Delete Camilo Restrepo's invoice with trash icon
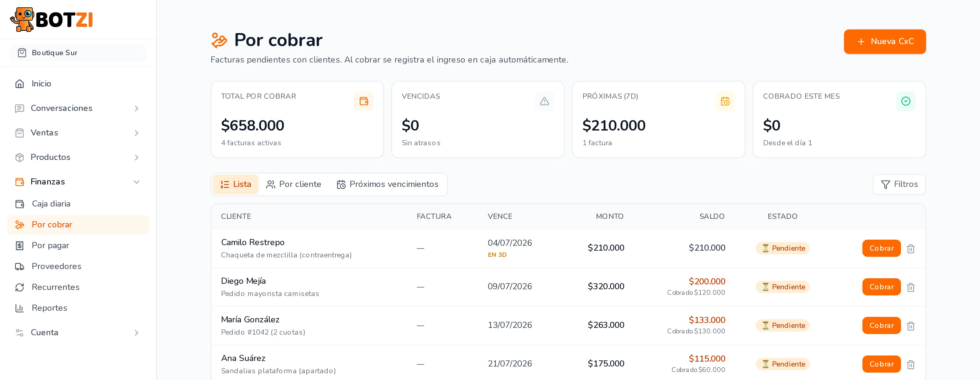The width and height of the screenshot is (980, 380). (x=910, y=249)
